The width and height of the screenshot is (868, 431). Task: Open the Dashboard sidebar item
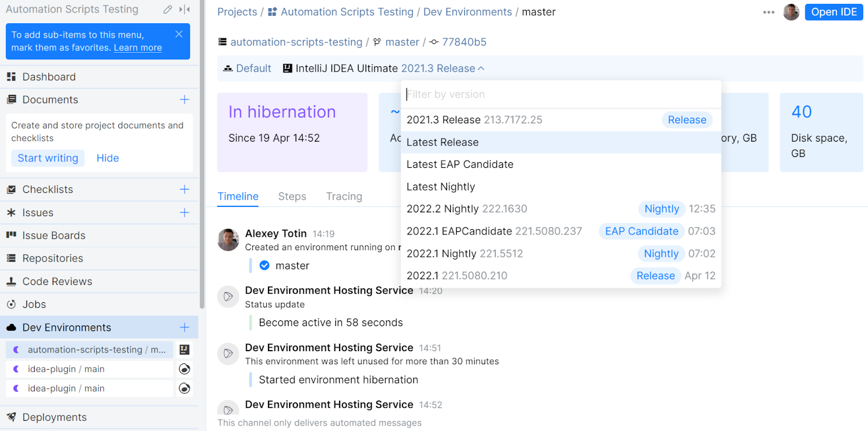pyautogui.click(x=99, y=77)
